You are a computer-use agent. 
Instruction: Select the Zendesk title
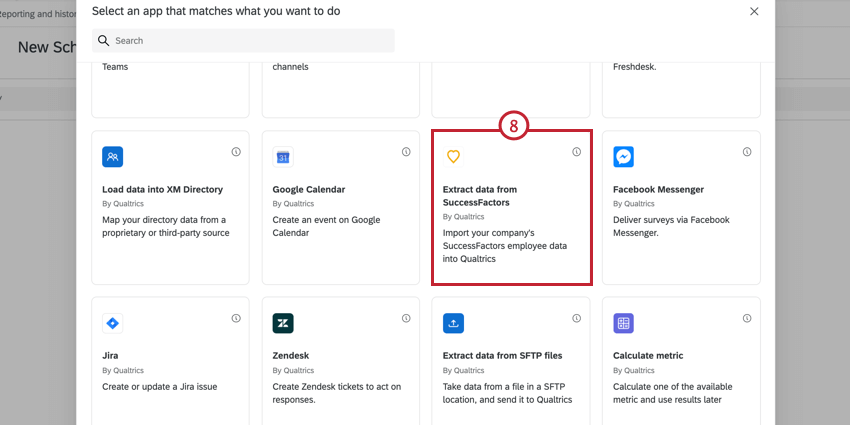click(x=291, y=356)
